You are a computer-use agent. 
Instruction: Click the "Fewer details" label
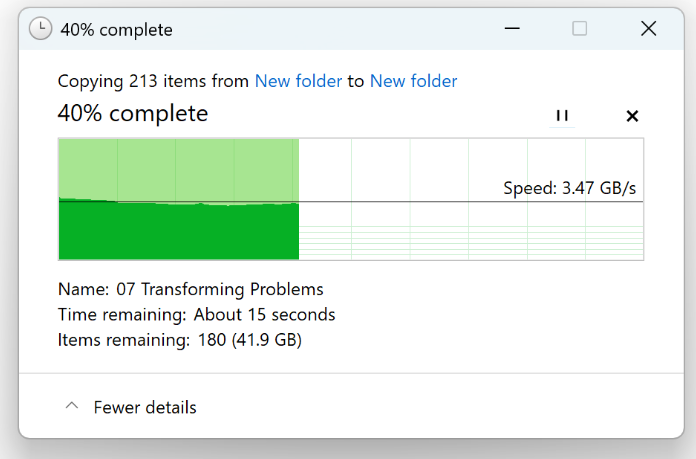coord(145,407)
